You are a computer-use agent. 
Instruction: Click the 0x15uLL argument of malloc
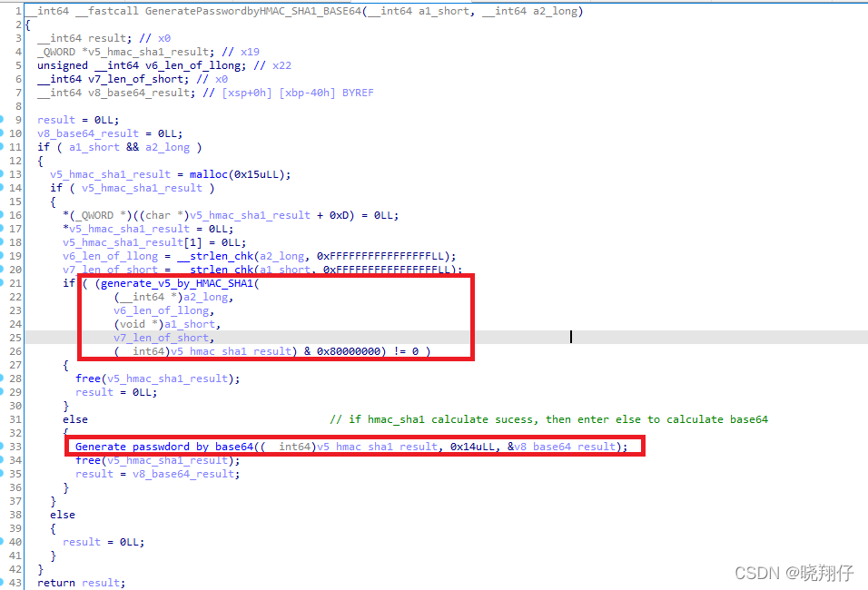(x=256, y=174)
